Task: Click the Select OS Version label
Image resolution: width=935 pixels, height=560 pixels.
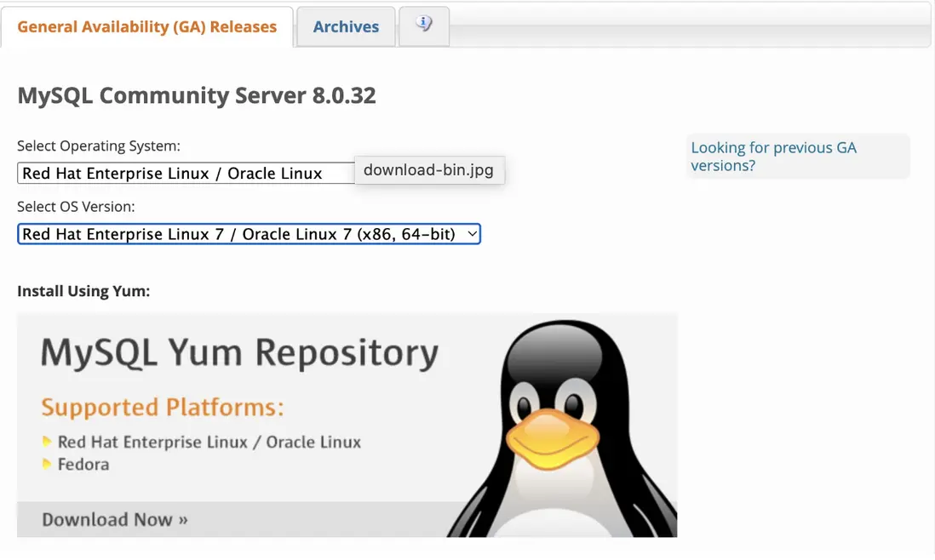Action: tap(76, 207)
